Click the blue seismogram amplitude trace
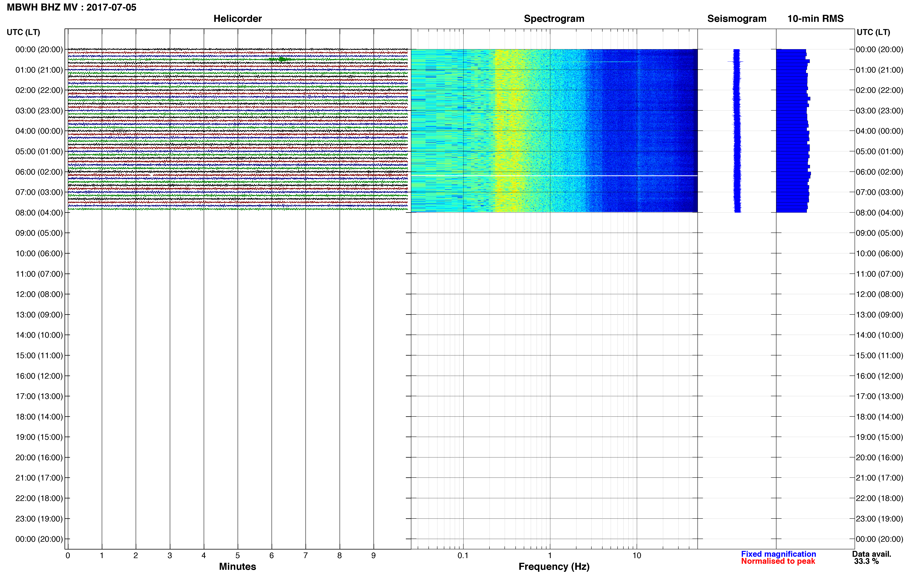 coord(737,131)
